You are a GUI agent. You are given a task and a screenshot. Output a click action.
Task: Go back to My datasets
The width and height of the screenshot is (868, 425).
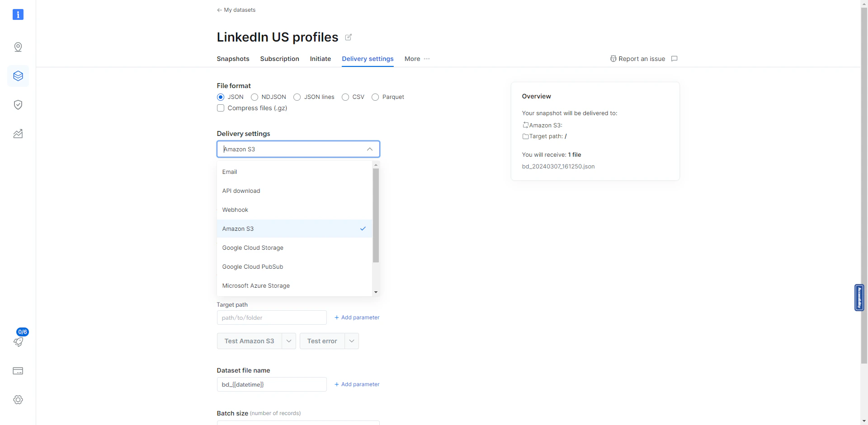pos(236,10)
